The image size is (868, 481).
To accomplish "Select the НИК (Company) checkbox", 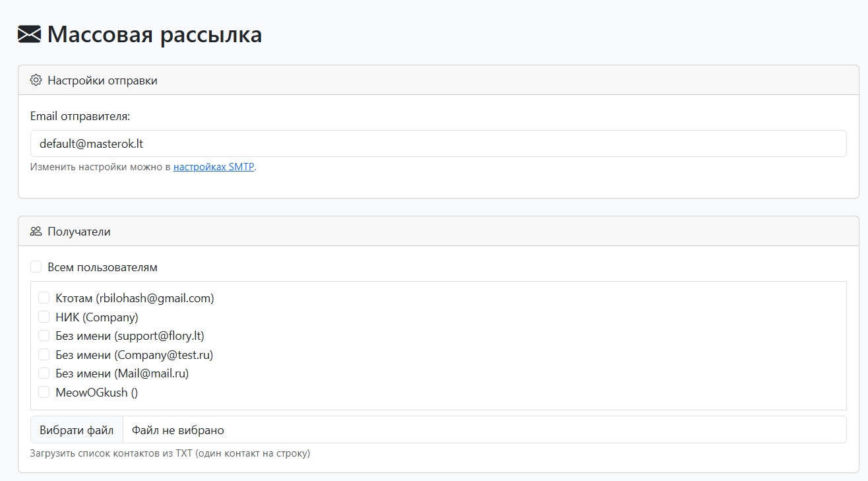I will [44, 317].
